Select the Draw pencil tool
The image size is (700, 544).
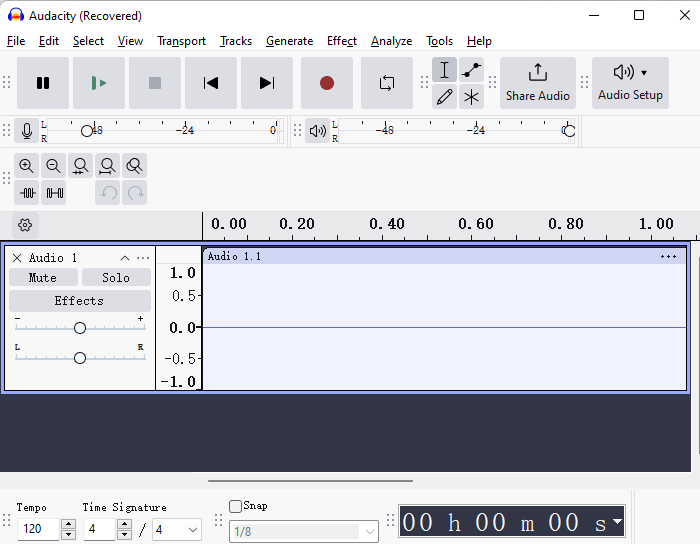tap(444, 96)
